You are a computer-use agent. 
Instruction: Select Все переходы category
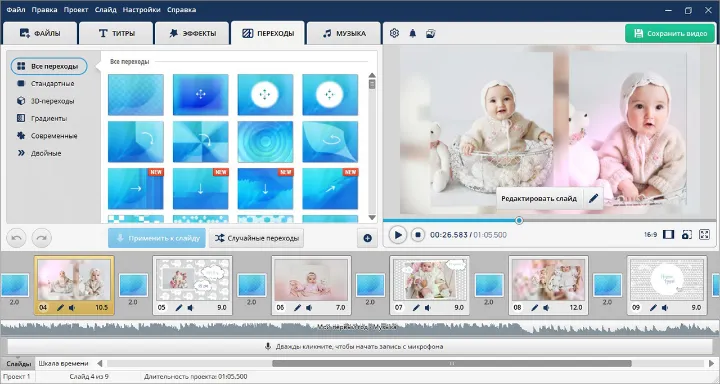point(49,66)
